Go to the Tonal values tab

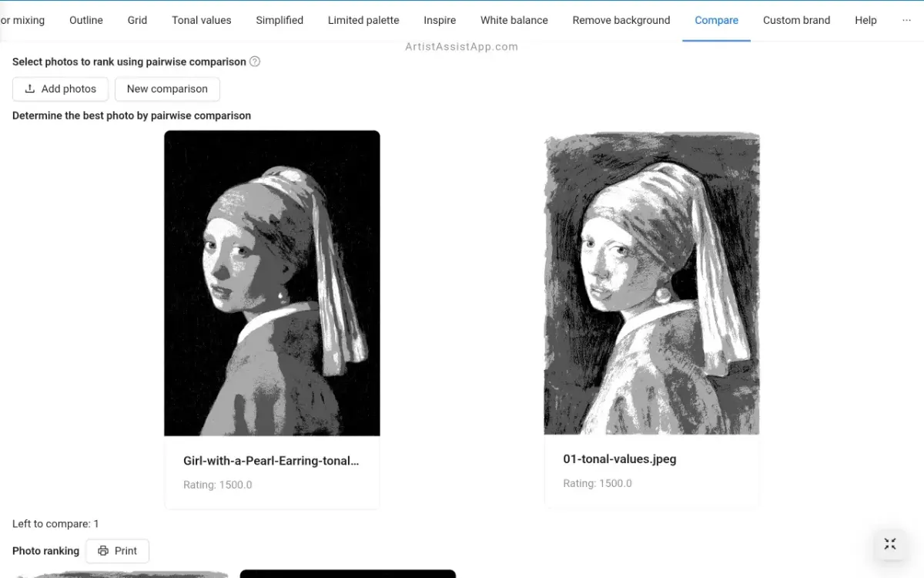pyautogui.click(x=202, y=20)
